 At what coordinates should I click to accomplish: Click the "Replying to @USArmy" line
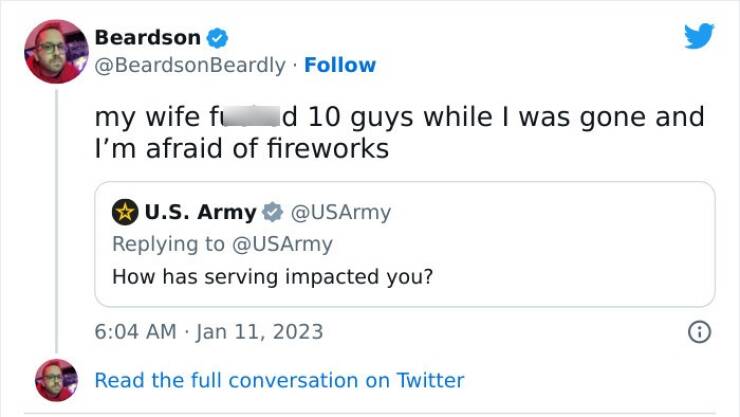click(222, 244)
